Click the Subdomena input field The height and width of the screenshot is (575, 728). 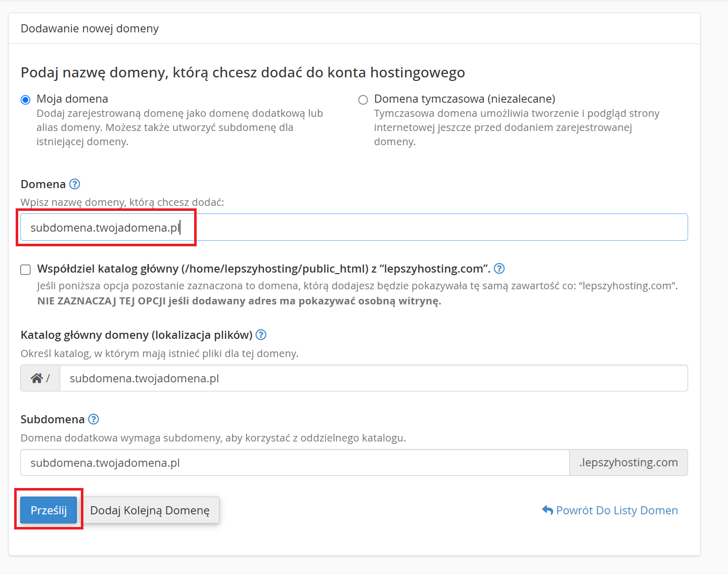[x=295, y=463]
